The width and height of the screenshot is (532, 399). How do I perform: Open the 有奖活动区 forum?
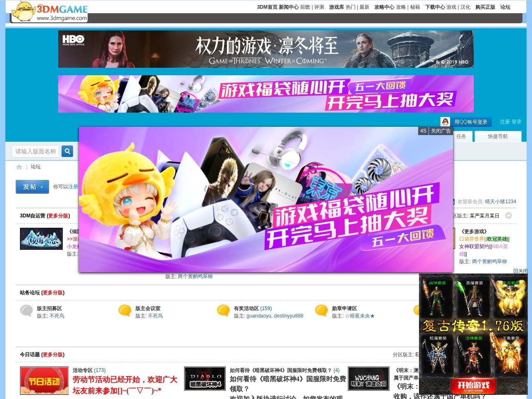pyautogui.click(x=246, y=308)
